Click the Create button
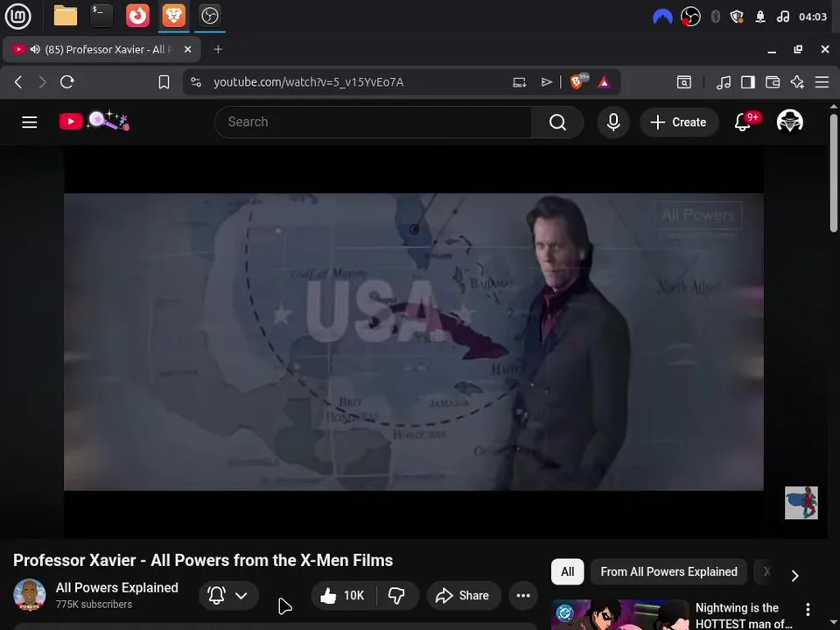The width and height of the screenshot is (840, 630). (x=678, y=122)
